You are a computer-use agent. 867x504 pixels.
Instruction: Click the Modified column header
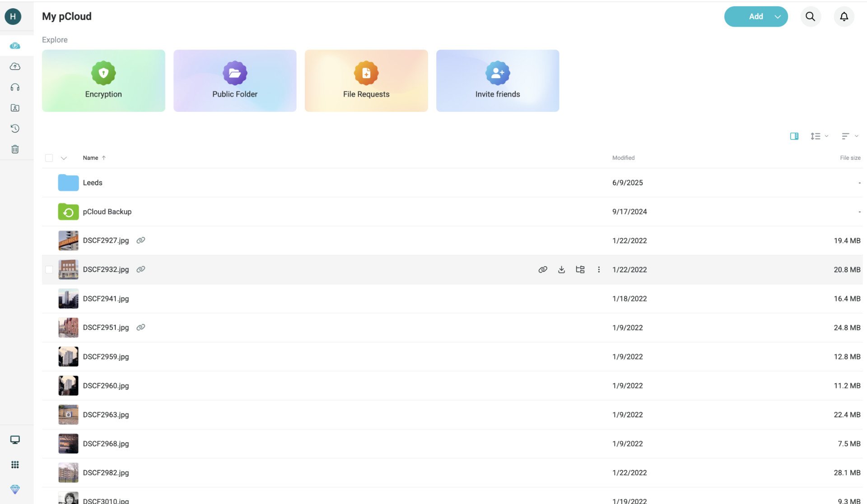(x=623, y=158)
